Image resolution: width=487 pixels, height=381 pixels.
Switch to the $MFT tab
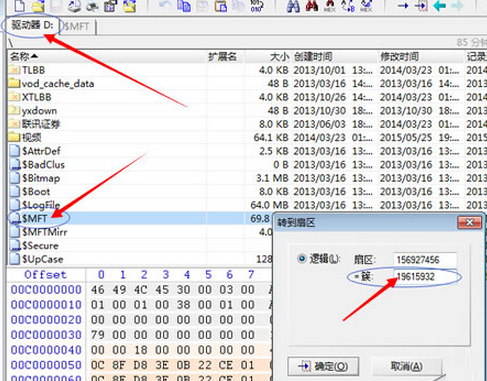point(77,27)
